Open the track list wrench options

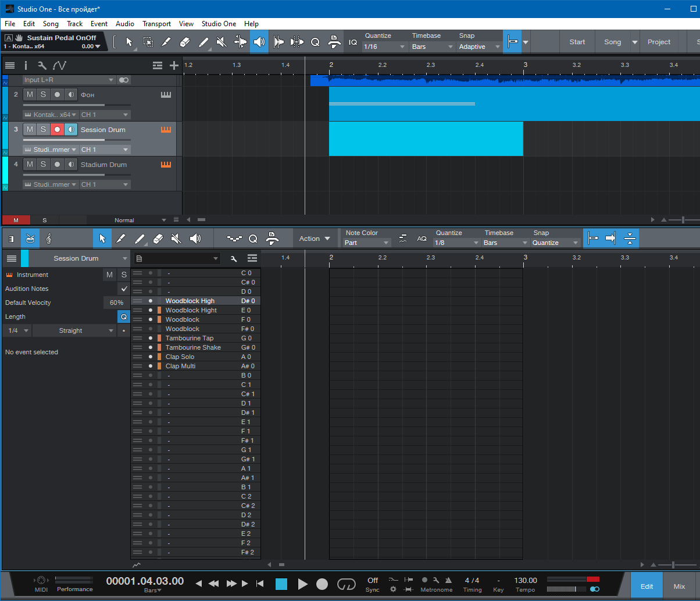pyautogui.click(x=42, y=66)
